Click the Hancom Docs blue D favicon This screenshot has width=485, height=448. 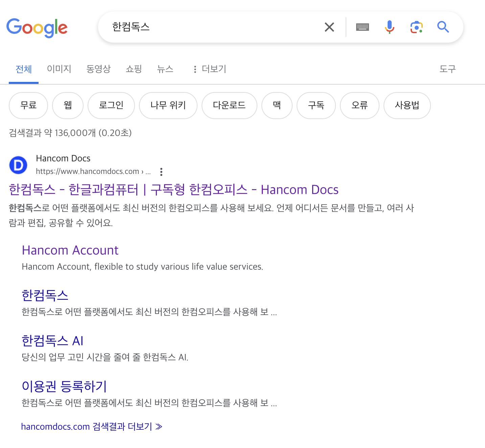pos(18,165)
